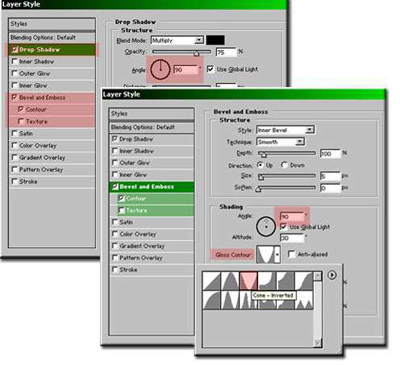This screenshot has height=365, width=400.
Task: Select highlighted Drop Shadow row in back window
Action: 52,49
